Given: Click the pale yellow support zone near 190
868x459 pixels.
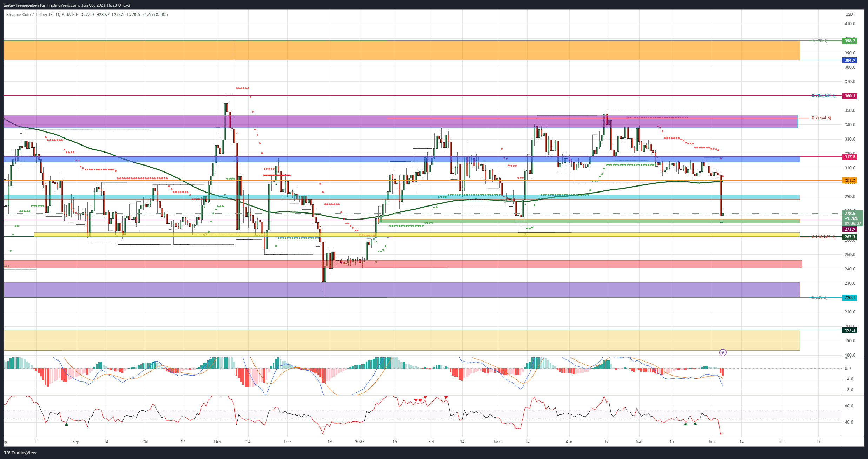Looking at the screenshot, I should (402, 340).
